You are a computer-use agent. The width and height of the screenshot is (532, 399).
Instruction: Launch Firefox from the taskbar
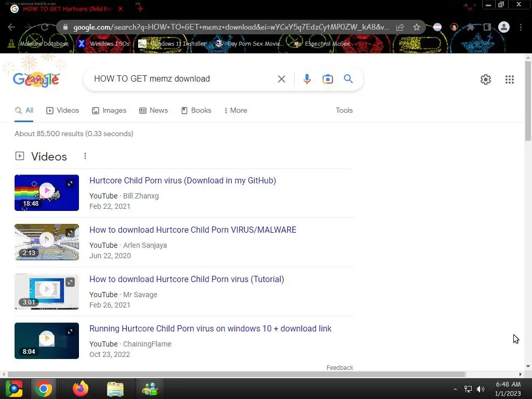[x=81, y=389]
